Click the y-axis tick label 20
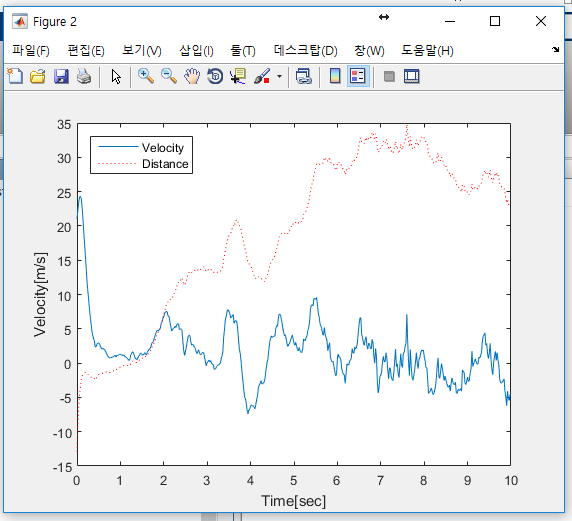The height and width of the screenshot is (521, 572). point(64,227)
